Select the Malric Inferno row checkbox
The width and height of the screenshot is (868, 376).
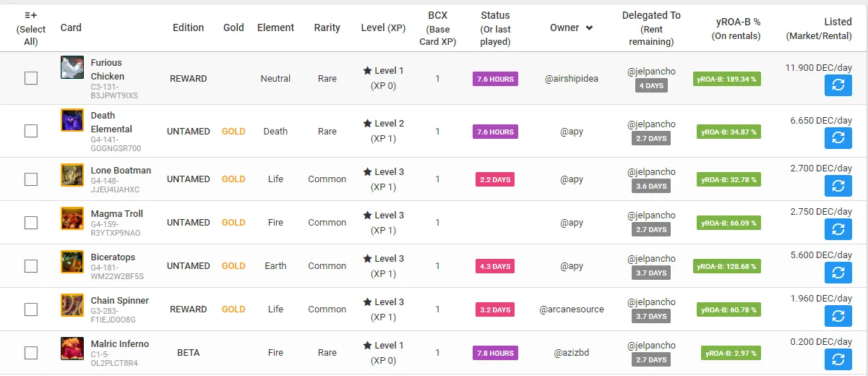coord(31,353)
